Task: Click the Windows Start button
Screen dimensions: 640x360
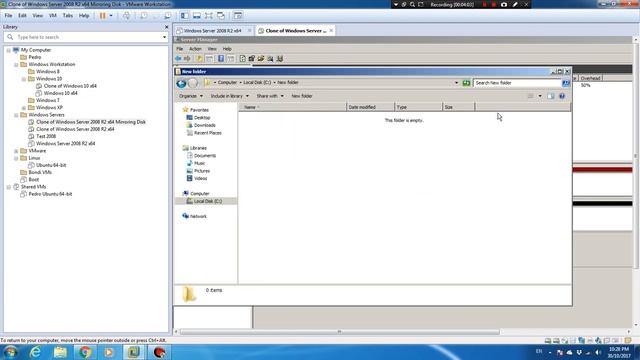Action: [x=11, y=352]
